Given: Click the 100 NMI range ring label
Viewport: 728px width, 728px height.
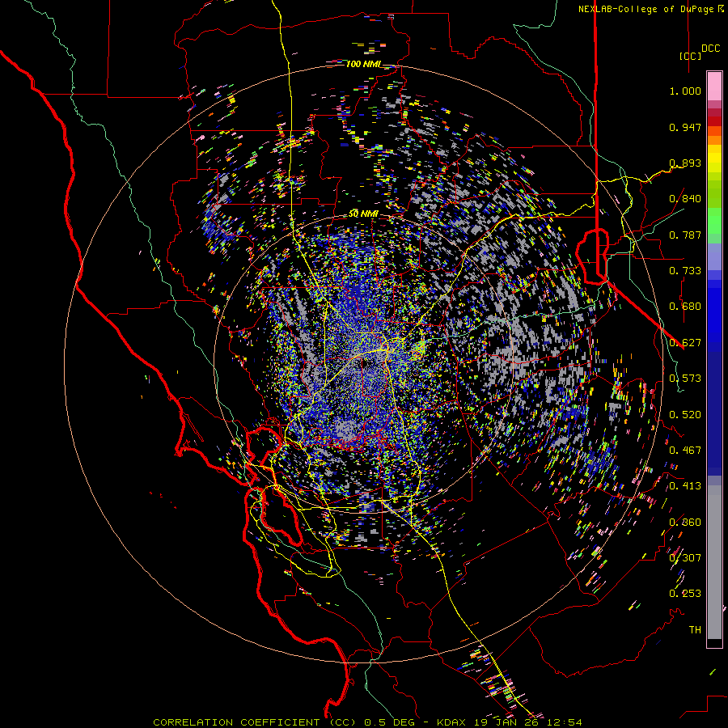Looking at the screenshot, I should (x=363, y=64).
